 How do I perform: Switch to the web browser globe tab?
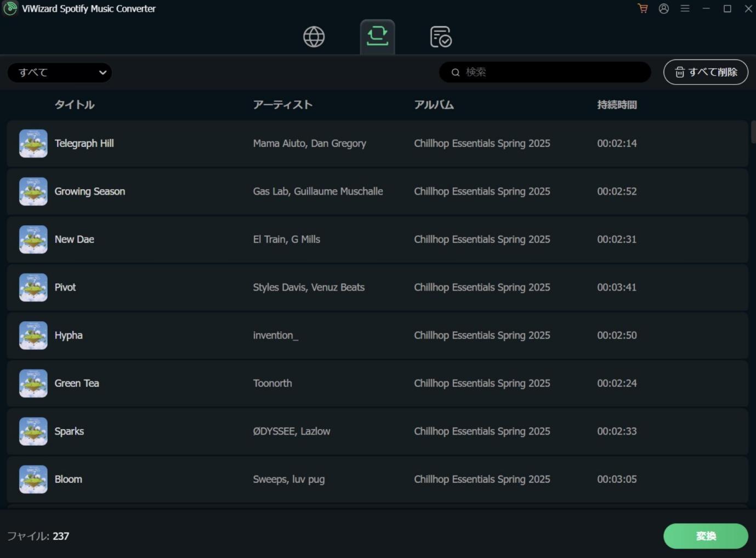pyautogui.click(x=314, y=37)
